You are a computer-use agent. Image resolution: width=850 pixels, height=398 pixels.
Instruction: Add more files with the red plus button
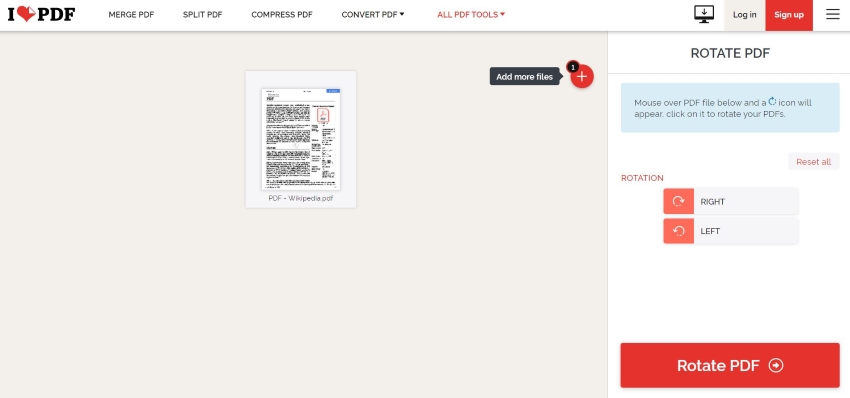[x=582, y=76]
